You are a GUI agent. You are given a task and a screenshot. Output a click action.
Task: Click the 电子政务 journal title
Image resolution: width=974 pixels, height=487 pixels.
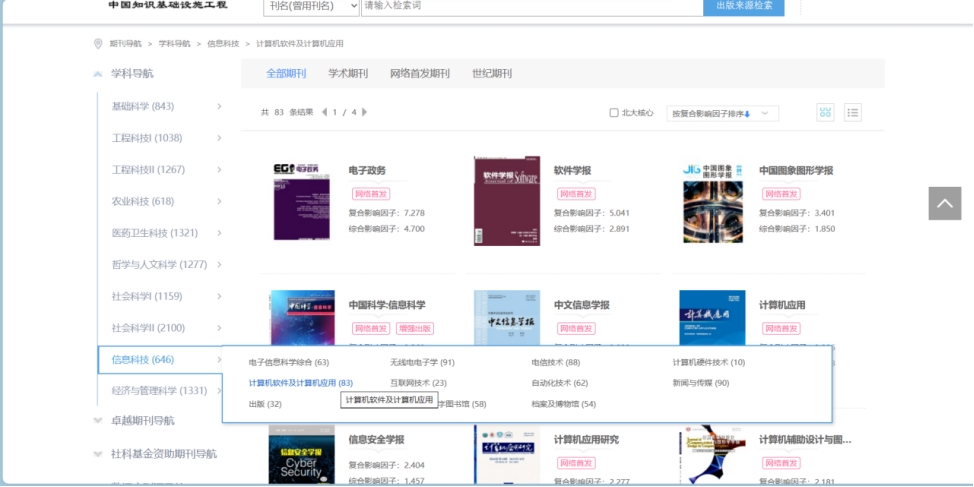click(x=367, y=171)
